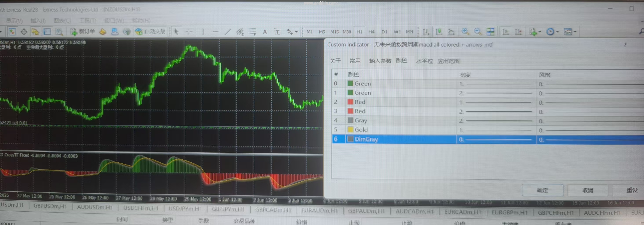Select the crosshair tool
This screenshot has height=225, width=644.
(x=189, y=32)
